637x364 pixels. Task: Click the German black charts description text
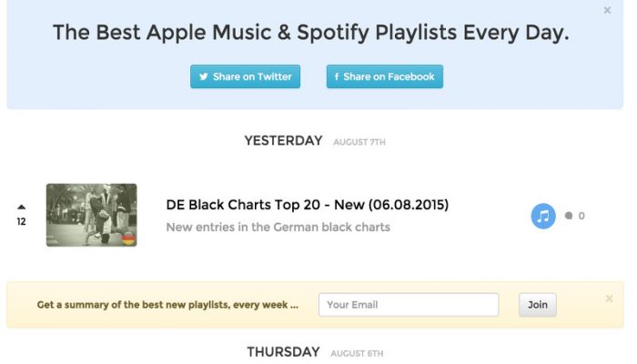(x=278, y=227)
